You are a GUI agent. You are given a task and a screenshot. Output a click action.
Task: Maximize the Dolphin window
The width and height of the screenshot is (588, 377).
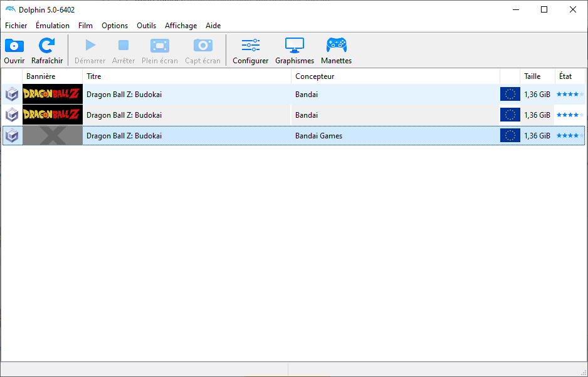pyautogui.click(x=544, y=10)
